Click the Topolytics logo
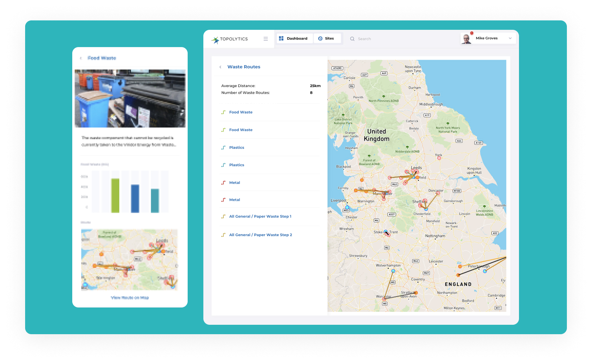The height and width of the screenshot is (364, 592). pos(230,39)
